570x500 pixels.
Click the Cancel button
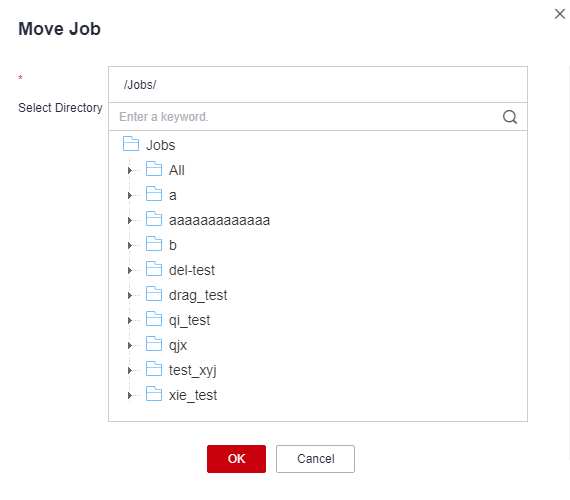315,459
